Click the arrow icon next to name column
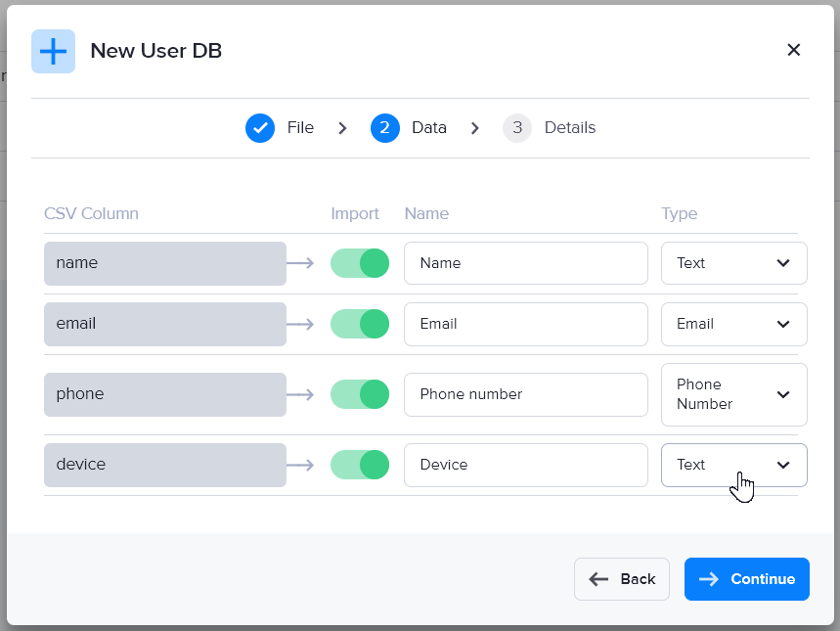840x631 pixels. [300, 263]
